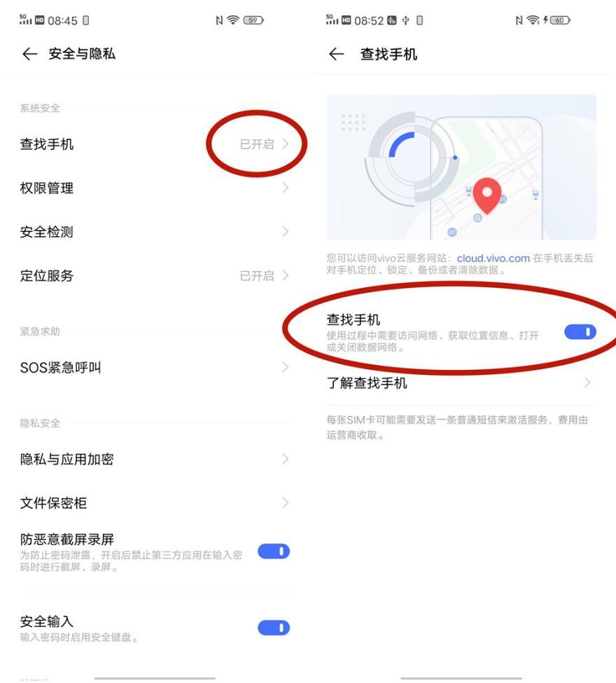
Task: Open 查找手机 entry showing 已开启
Action: (x=155, y=144)
